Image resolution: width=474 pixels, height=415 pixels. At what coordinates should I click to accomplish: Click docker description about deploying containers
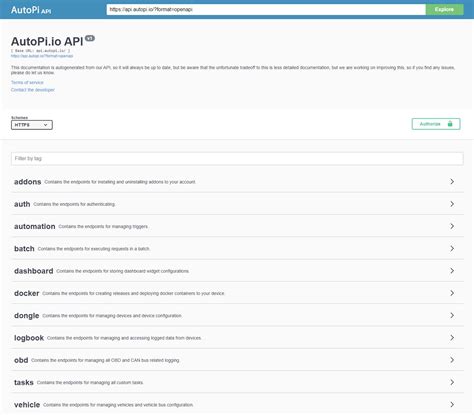pos(134,293)
